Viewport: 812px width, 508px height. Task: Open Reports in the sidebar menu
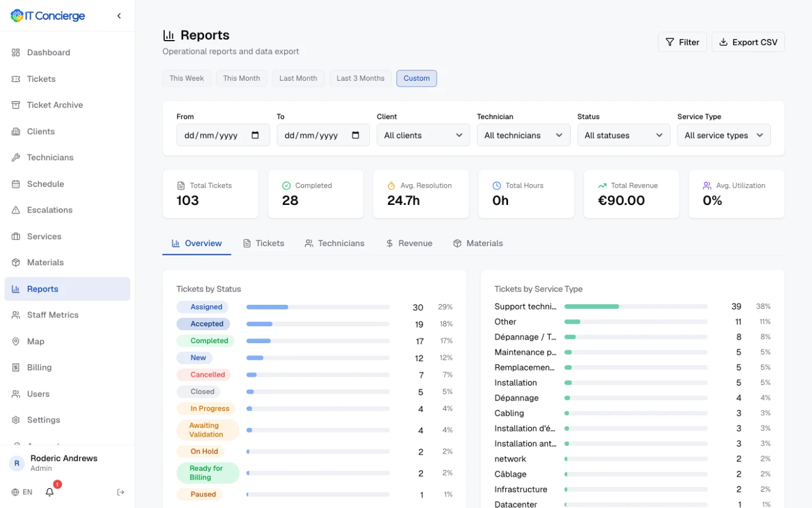tap(67, 289)
